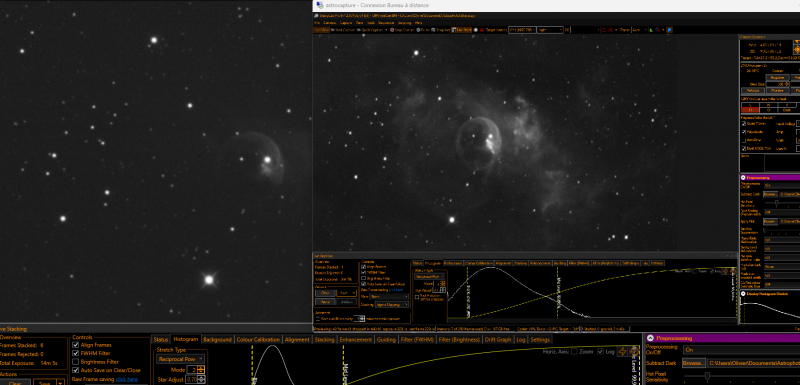Open the Light frame type dropdown
Screen dimensions: 800x385
(550, 30)
